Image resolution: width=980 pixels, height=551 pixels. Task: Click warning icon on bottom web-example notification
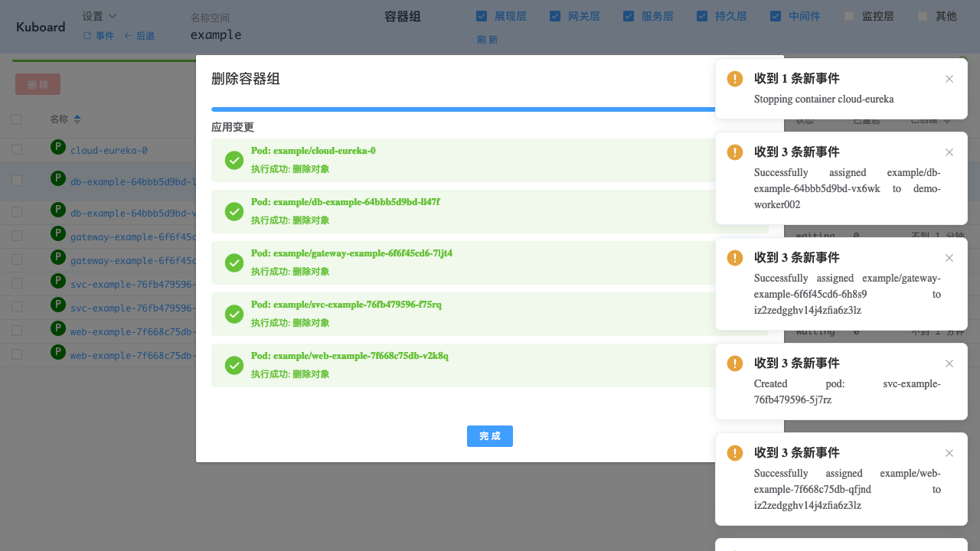pos(734,452)
